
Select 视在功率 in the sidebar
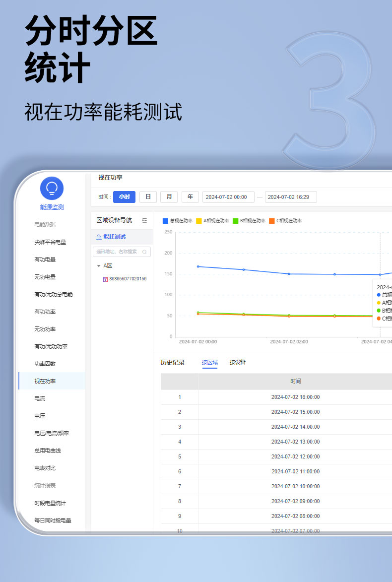click(x=52, y=381)
